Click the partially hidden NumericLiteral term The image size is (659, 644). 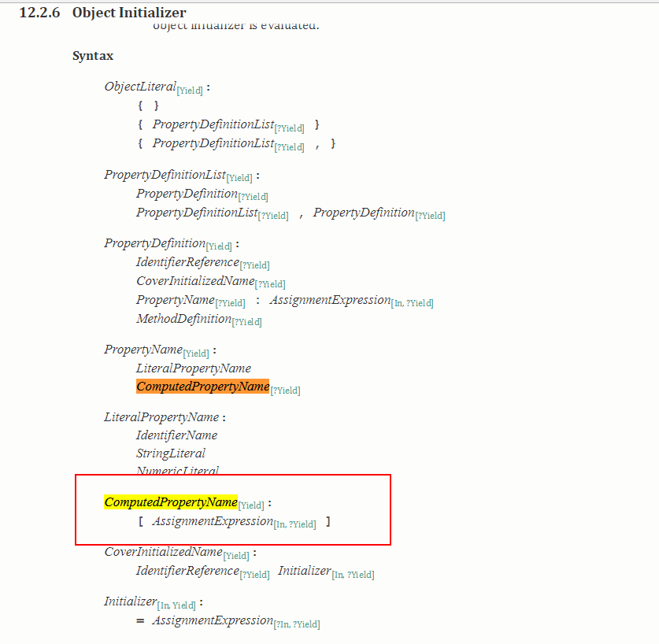tap(177, 470)
